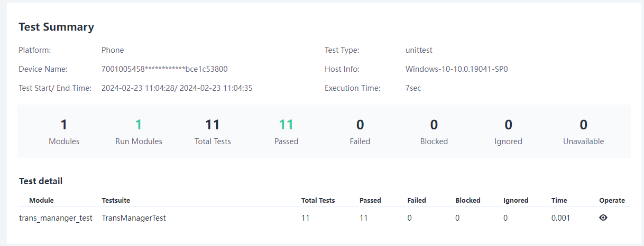This screenshot has height=246, width=644.
Task: Click the Unavailable count in summary
Action: 583,125
